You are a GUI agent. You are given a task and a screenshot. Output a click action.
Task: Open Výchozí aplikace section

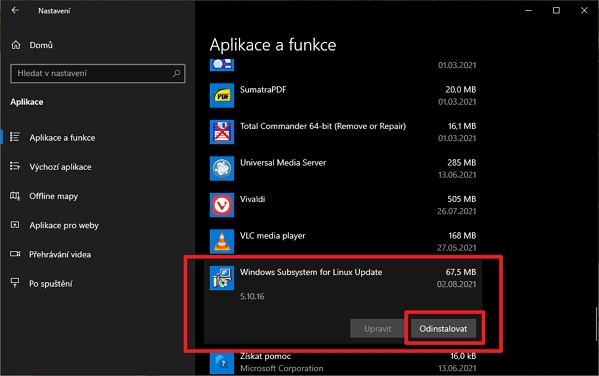coord(60,167)
